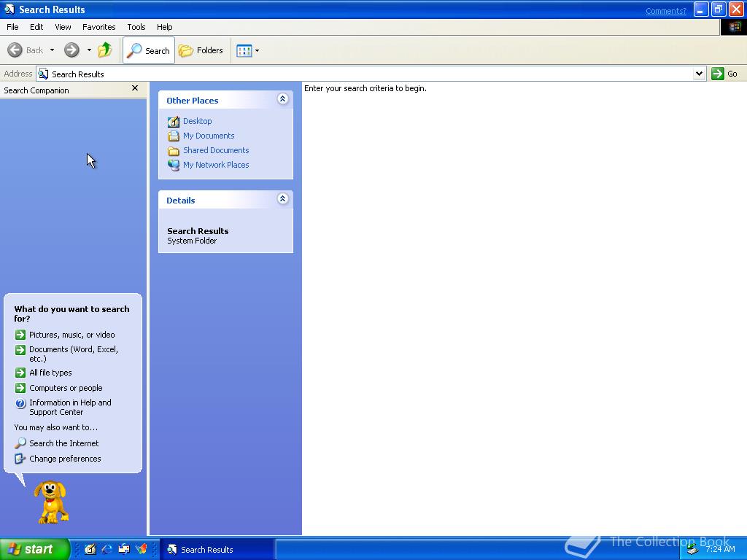
Task: Open the Favorites menu
Action: 98,27
